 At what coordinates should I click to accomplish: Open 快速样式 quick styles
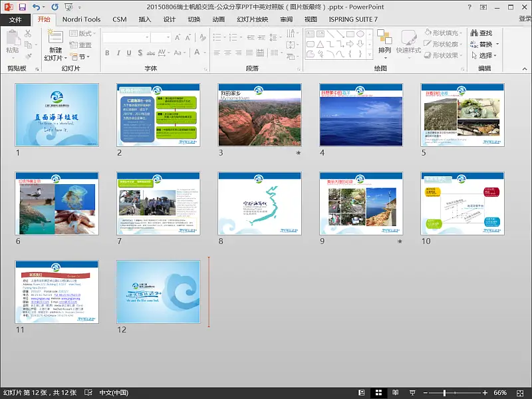(x=408, y=43)
